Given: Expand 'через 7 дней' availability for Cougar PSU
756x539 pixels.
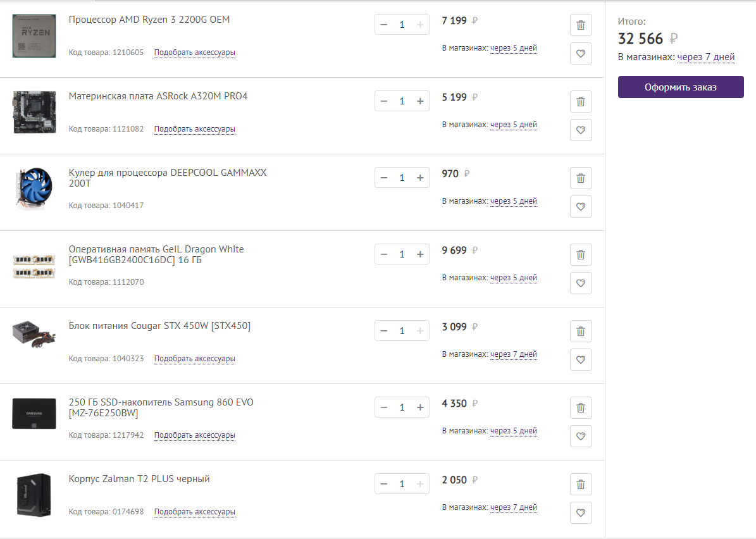Looking at the screenshot, I should click(x=514, y=354).
